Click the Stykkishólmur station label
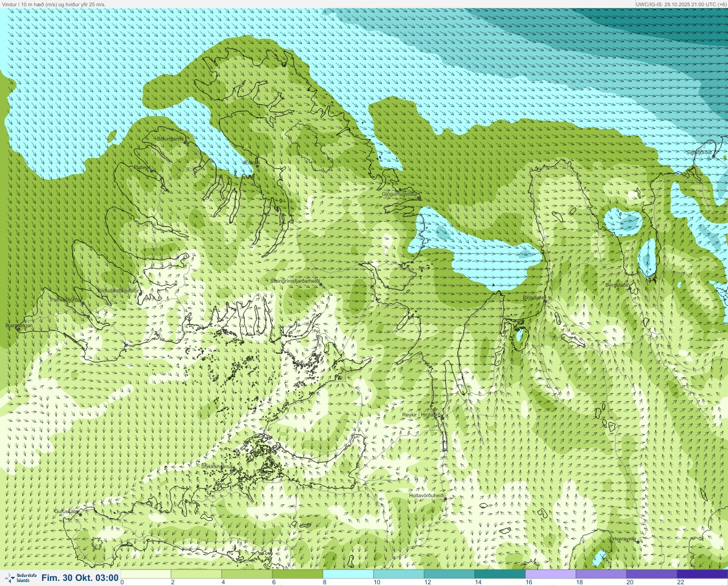 217,467
